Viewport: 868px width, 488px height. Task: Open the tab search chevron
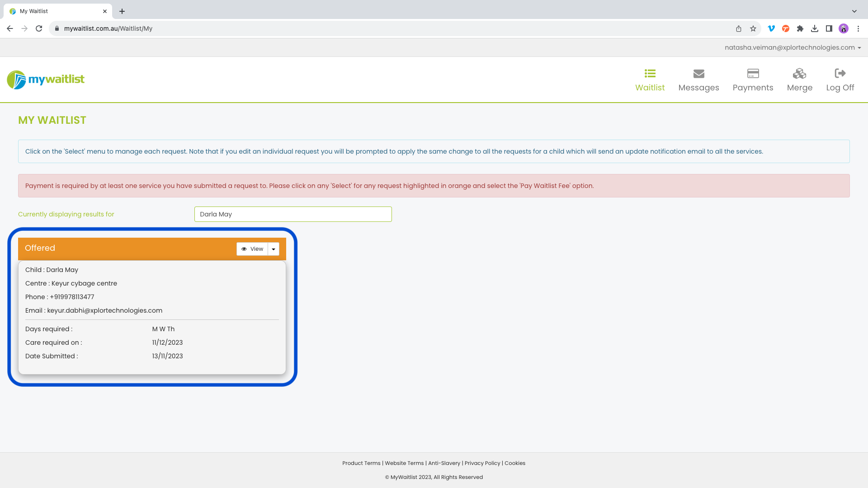pos(854,11)
